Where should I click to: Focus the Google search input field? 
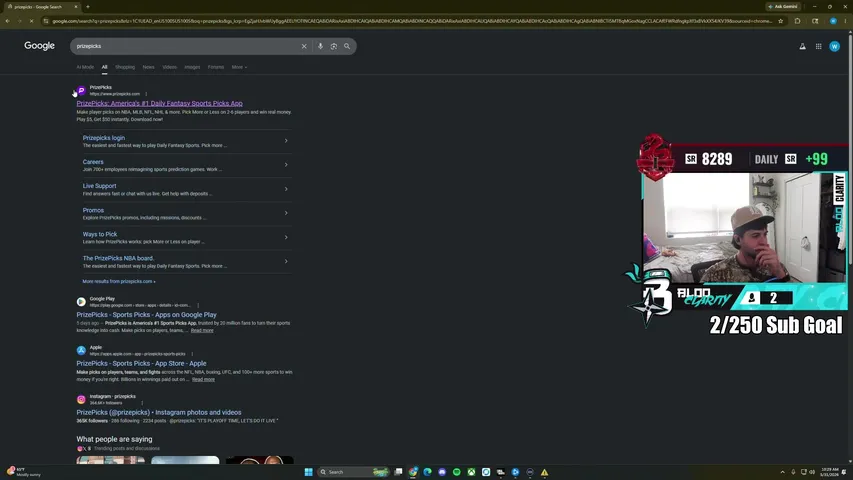(185, 46)
